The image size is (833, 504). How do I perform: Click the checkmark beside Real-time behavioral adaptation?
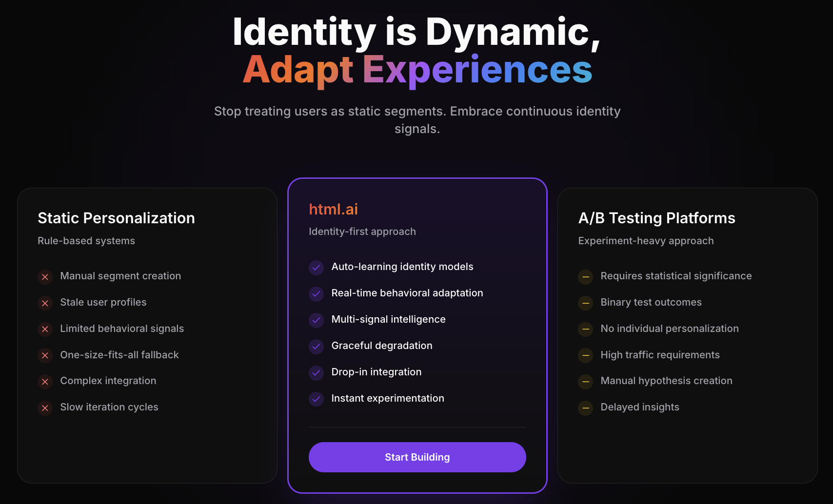click(317, 294)
